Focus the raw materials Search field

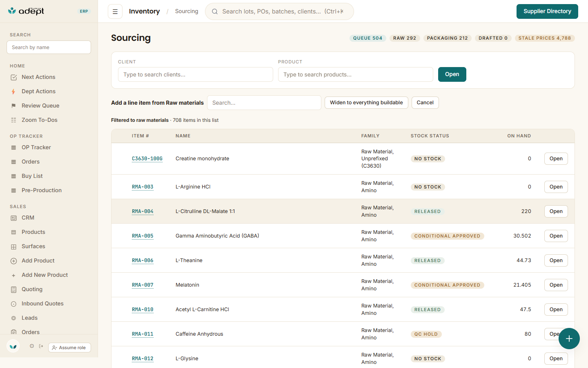click(x=264, y=103)
